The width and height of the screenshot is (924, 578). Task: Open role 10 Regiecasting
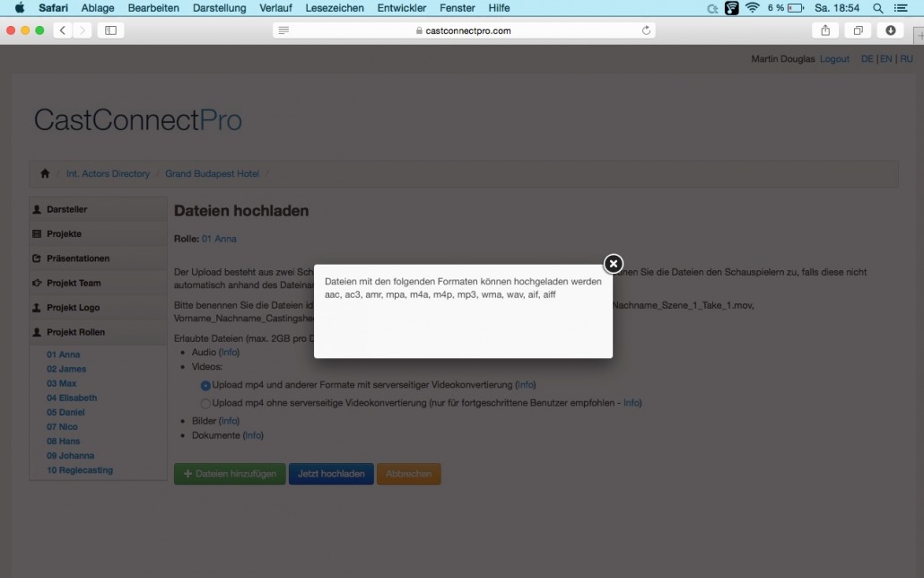click(80, 470)
